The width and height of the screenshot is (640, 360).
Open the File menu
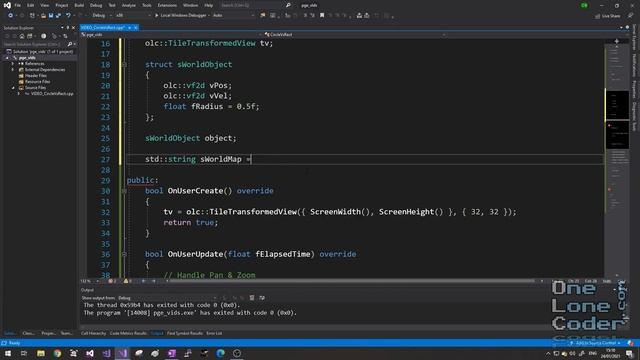click(18, 5)
